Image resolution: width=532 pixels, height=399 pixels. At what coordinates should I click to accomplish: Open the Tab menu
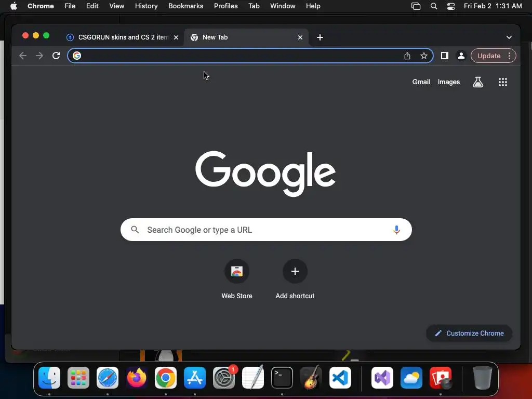pyautogui.click(x=254, y=6)
